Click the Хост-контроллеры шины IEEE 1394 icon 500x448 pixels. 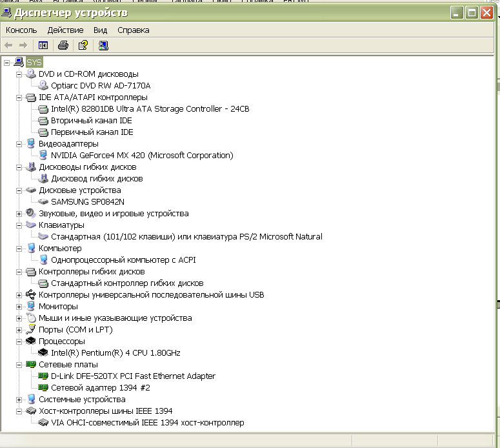31,411
